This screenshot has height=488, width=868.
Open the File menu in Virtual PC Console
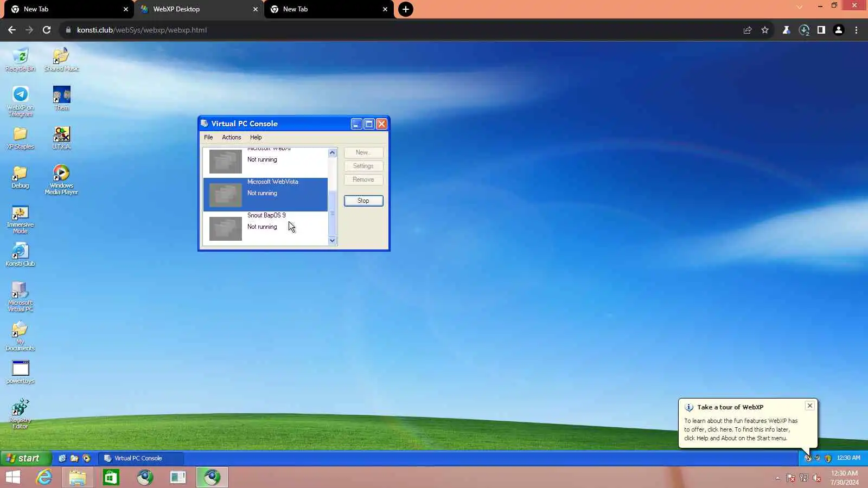pyautogui.click(x=208, y=137)
